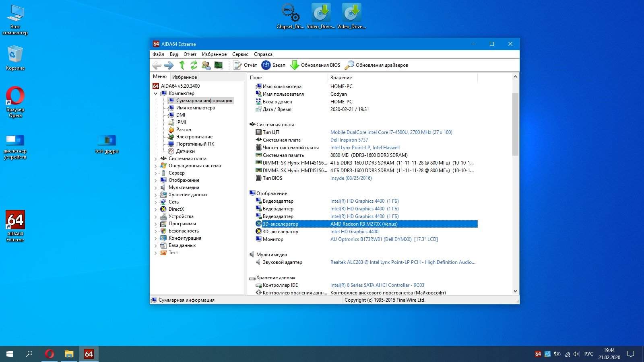Select Датчики in the tree

pos(185,151)
